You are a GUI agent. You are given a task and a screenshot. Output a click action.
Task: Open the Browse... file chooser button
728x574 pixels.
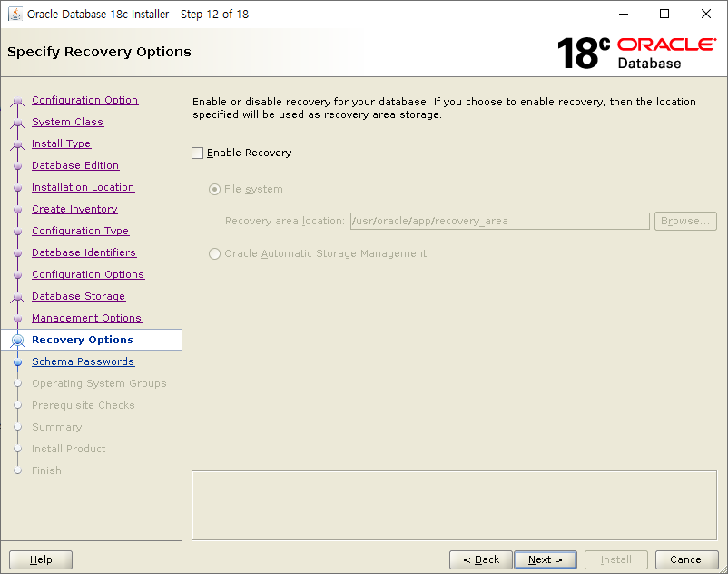pos(685,221)
